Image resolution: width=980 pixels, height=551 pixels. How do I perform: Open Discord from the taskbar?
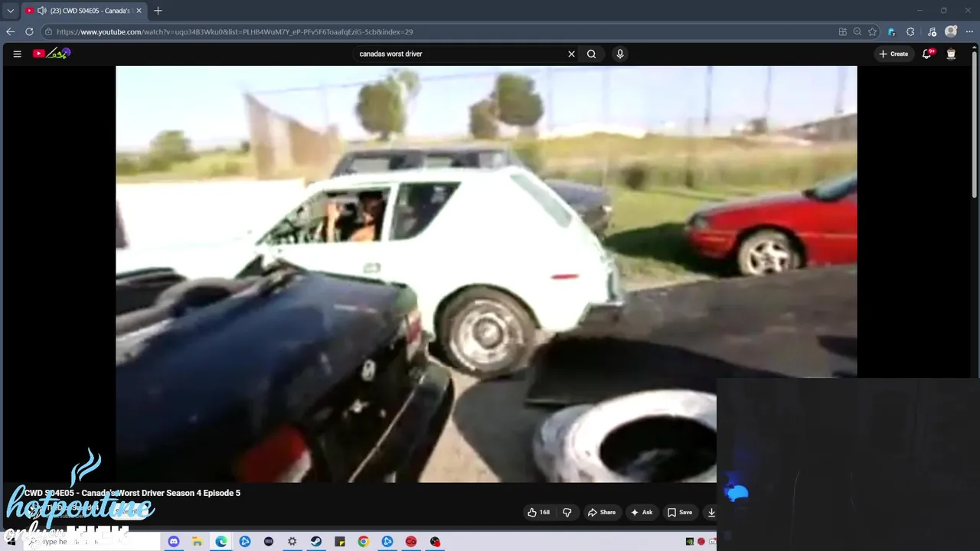coord(173,542)
